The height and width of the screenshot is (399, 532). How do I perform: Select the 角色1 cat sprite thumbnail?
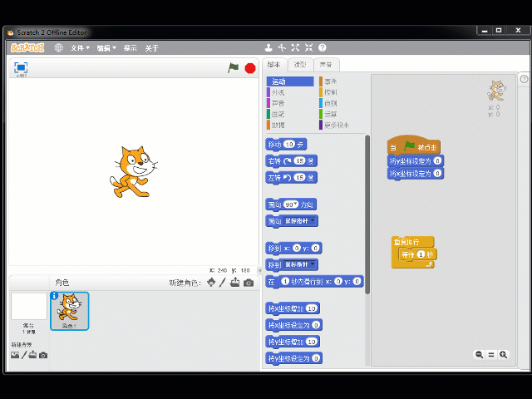pyautogui.click(x=70, y=311)
